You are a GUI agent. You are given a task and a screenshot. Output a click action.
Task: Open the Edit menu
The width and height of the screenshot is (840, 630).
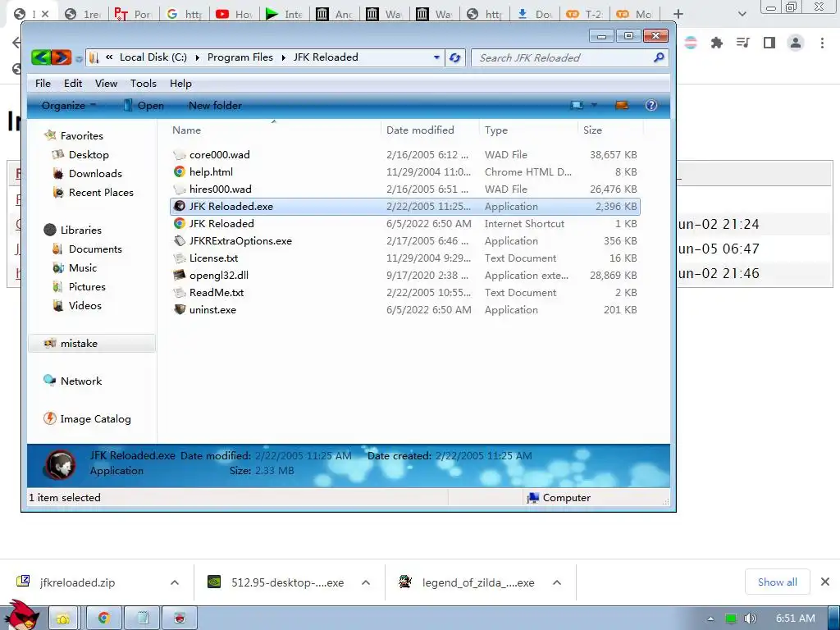[x=73, y=84]
